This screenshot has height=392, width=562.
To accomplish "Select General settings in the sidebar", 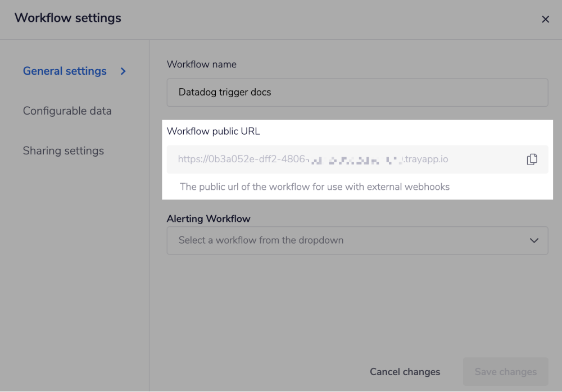I will point(64,71).
